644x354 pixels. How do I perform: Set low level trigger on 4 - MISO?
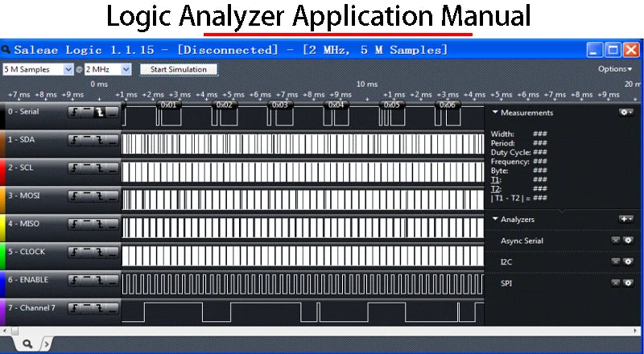tap(113, 224)
